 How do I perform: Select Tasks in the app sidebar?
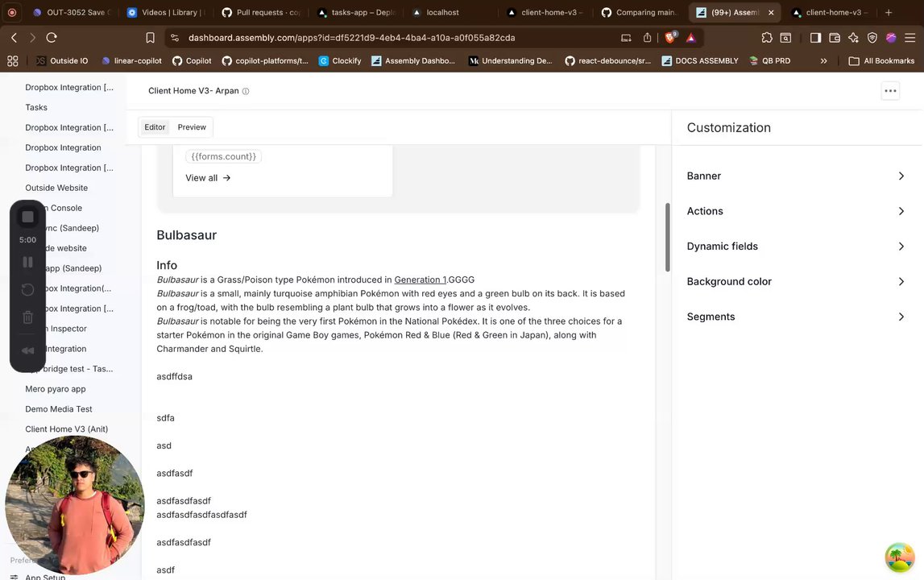coord(36,107)
